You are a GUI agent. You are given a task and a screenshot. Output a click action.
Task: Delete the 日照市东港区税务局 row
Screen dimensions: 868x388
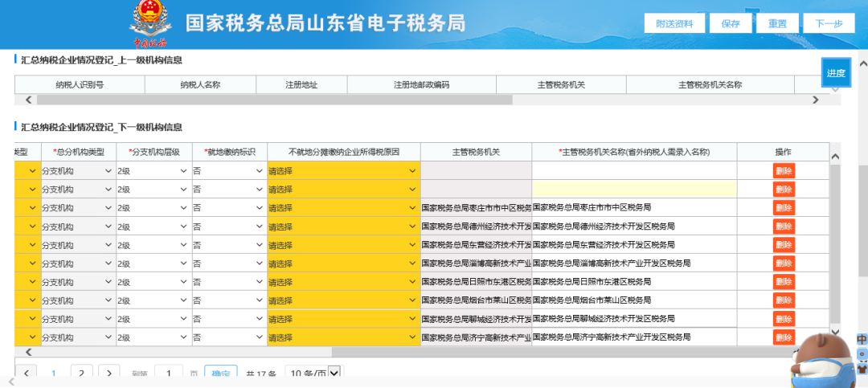coord(784,282)
